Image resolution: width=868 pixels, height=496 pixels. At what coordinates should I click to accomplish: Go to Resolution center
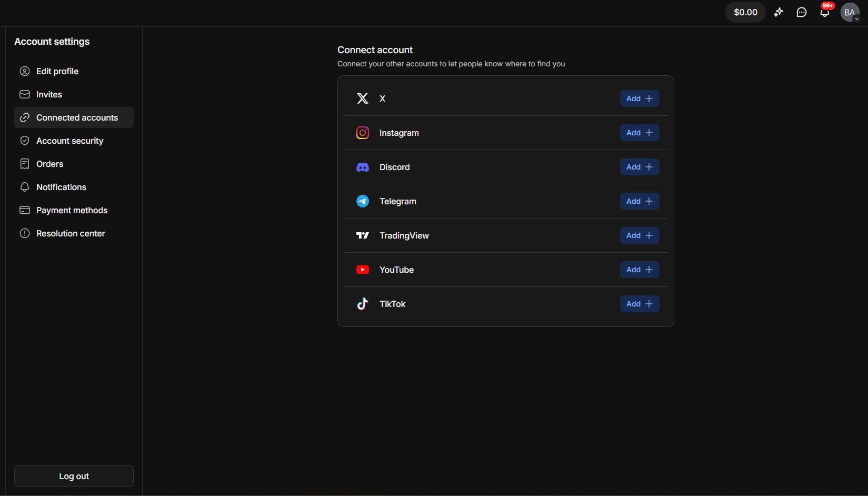pyautogui.click(x=74, y=233)
